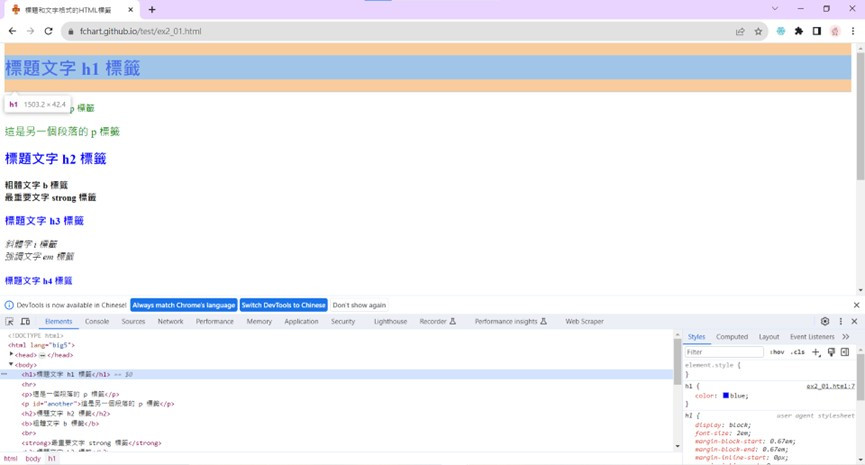Click Always match Chrome's language button
This screenshot has width=865, height=465.
pos(184,305)
